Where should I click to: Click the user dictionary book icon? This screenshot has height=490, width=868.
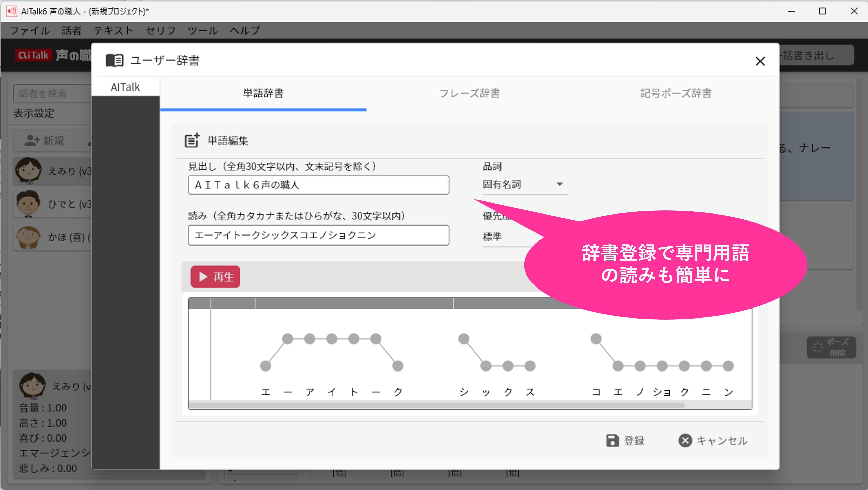pos(115,61)
